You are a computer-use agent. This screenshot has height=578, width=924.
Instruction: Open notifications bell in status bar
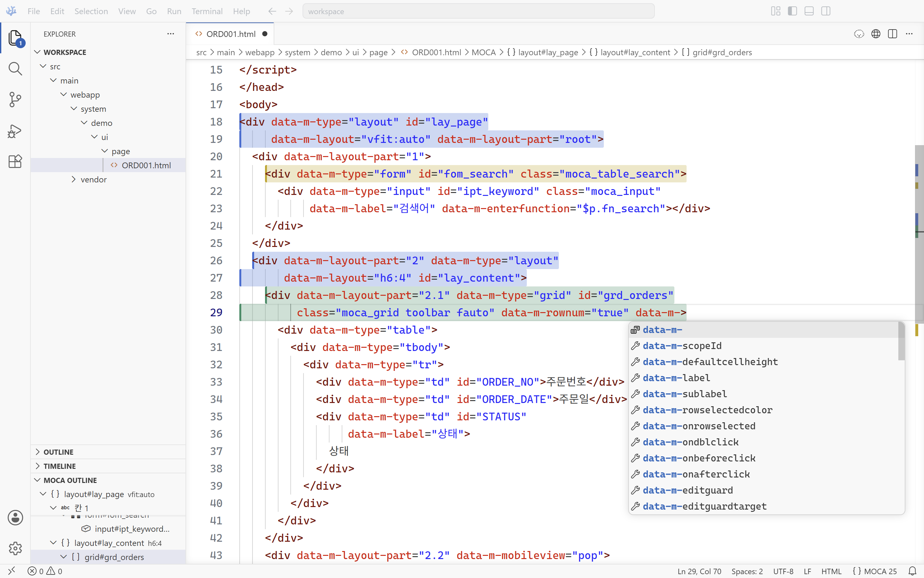point(912,571)
